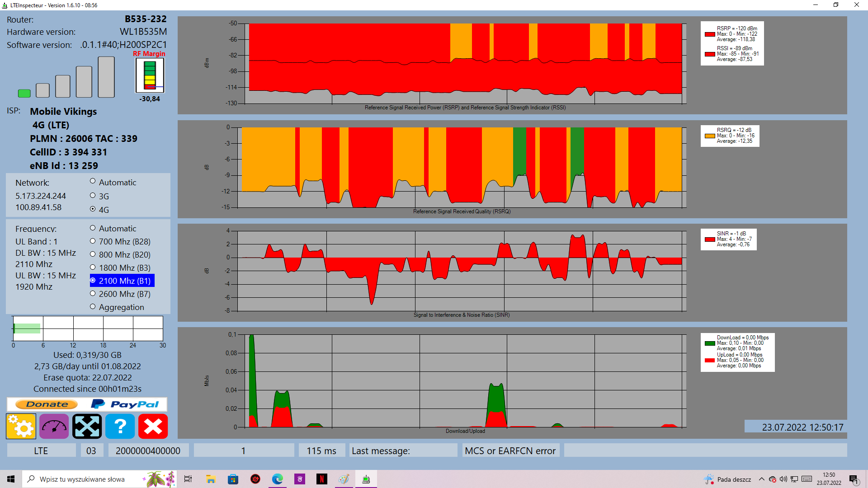Click the LTEInspecteur taskbar icon

point(366,479)
